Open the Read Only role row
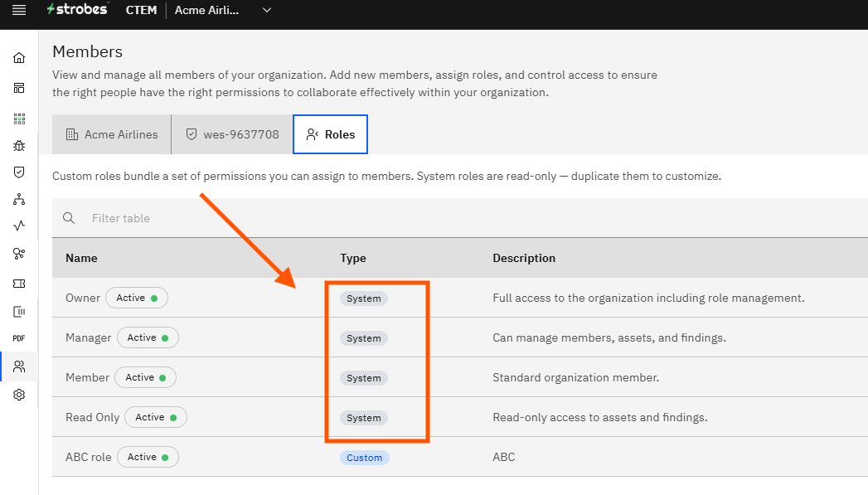868x495 pixels. [459, 418]
